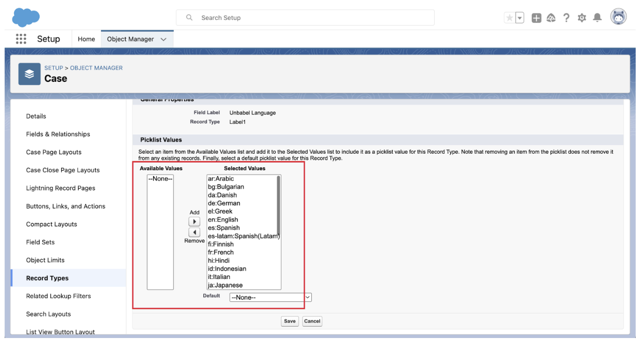Select es:Spanish value
Image resolution: width=644 pixels, height=344 pixels.
point(224,228)
